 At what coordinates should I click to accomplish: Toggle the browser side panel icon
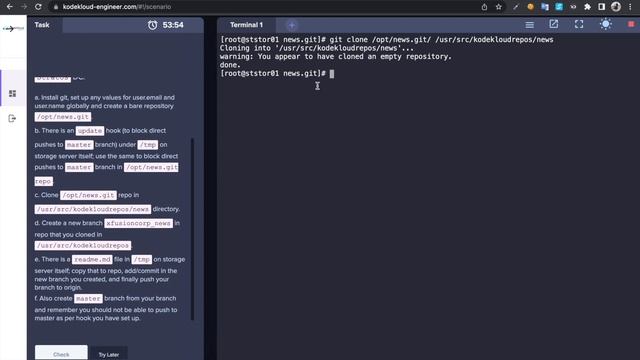coord(602,7)
